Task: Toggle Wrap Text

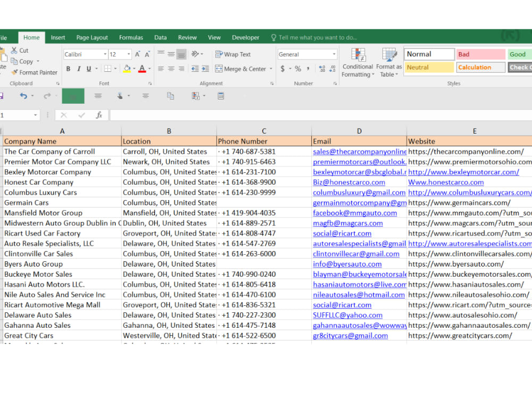Action: tap(233, 54)
